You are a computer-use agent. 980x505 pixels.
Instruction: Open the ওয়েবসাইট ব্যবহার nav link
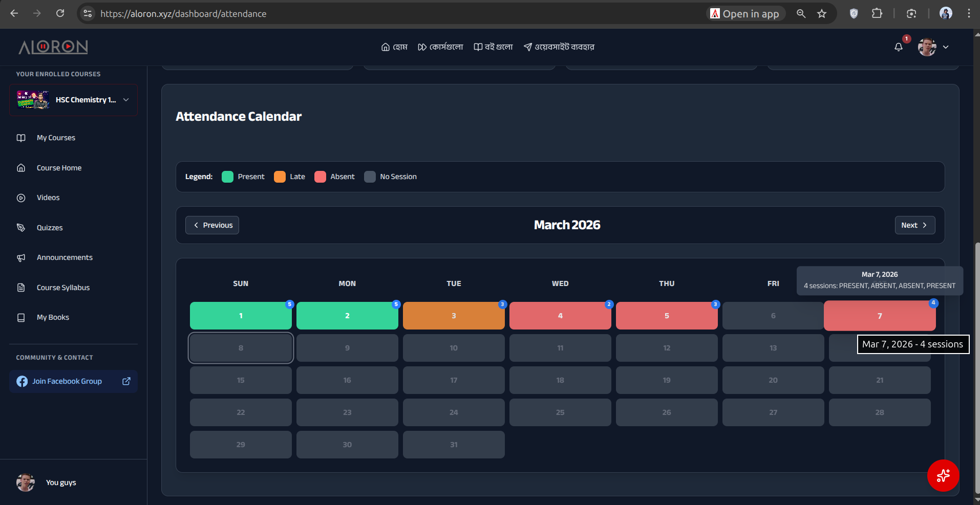point(559,47)
